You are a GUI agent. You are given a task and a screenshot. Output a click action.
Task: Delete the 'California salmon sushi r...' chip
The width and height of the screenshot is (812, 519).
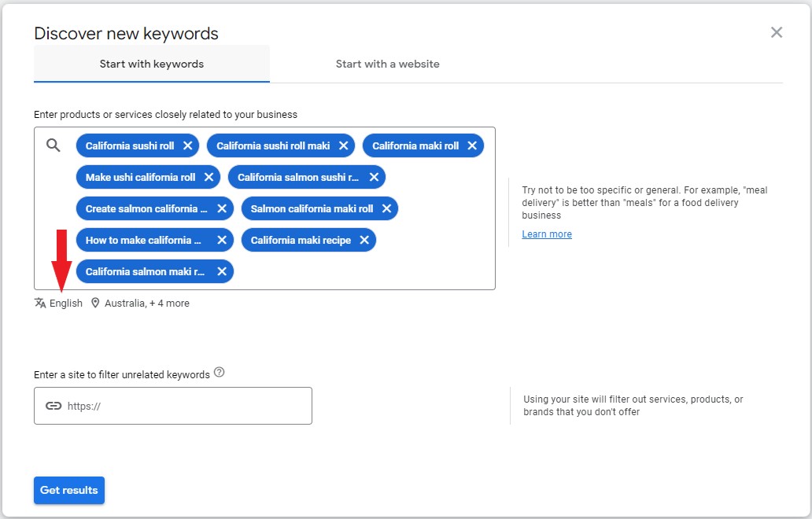pyautogui.click(x=374, y=177)
